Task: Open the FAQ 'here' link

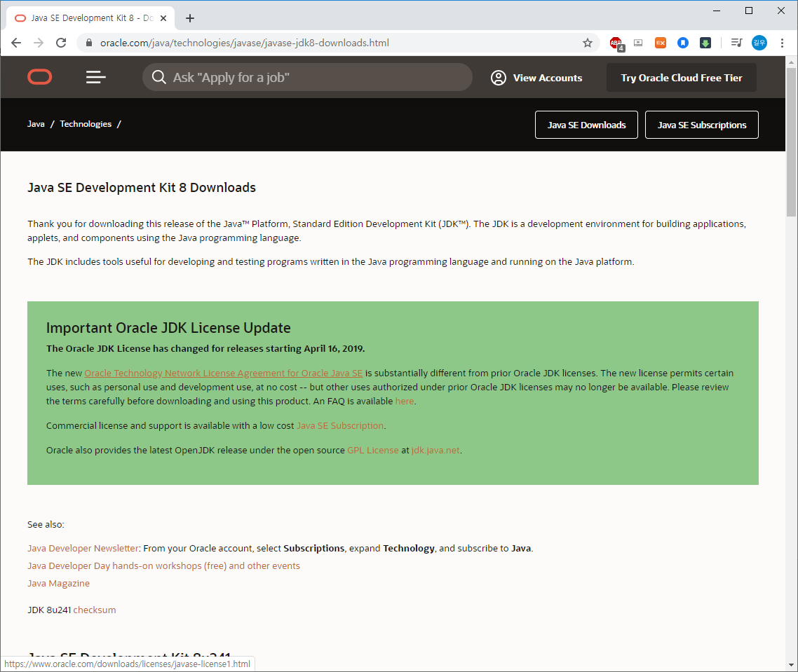Action: 405,402
